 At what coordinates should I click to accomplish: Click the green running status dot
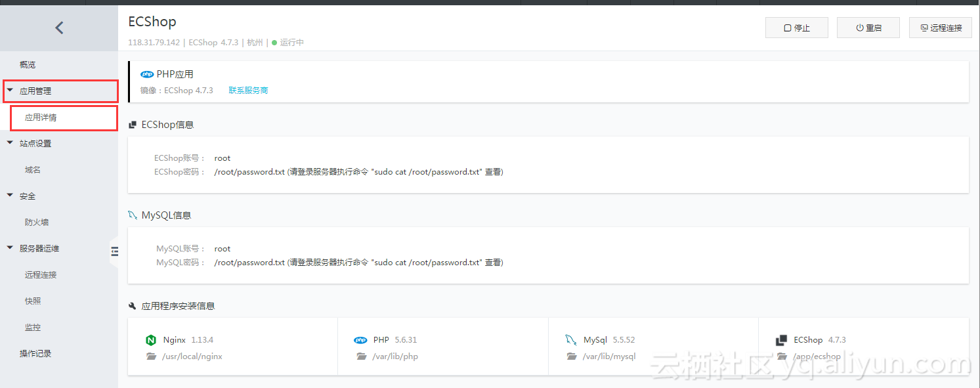274,43
